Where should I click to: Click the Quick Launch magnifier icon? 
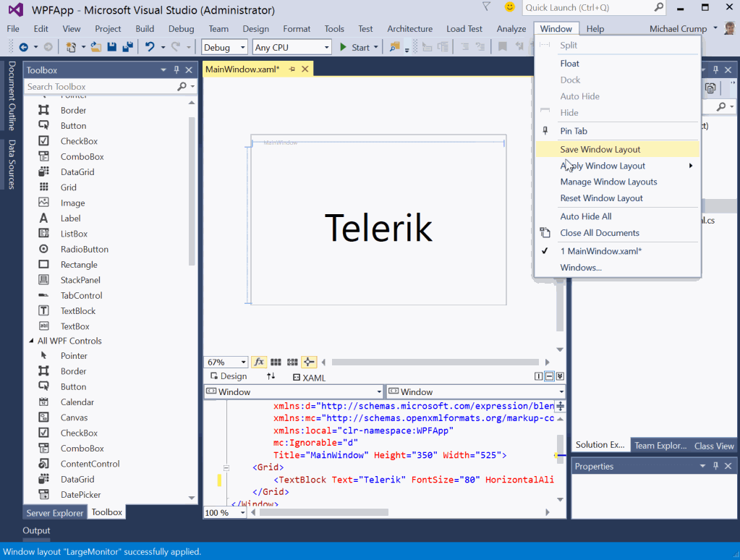(x=659, y=7)
